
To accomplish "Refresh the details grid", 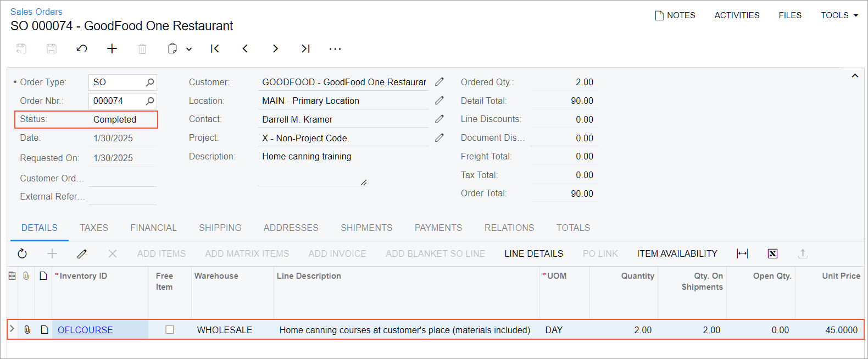I will 22,253.
